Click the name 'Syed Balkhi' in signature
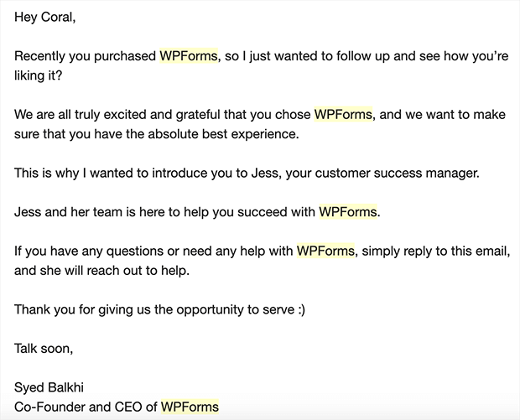This screenshot has height=420, width=520. (49, 387)
